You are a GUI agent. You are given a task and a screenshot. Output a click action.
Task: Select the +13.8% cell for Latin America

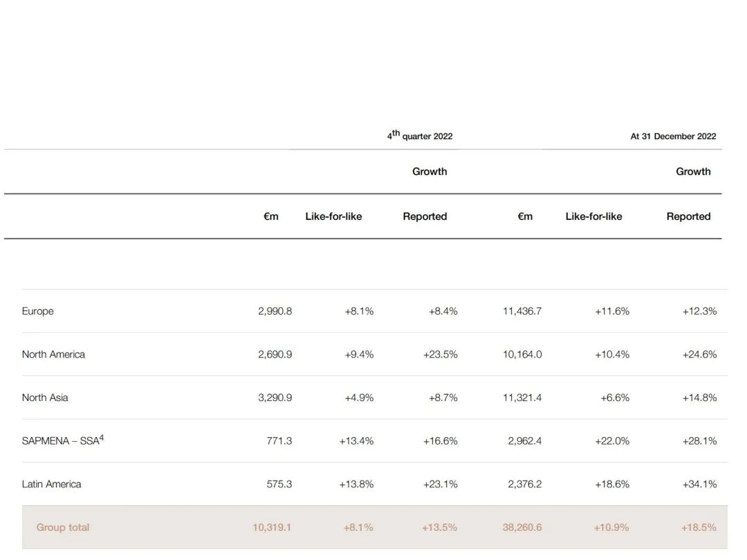(356, 484)
